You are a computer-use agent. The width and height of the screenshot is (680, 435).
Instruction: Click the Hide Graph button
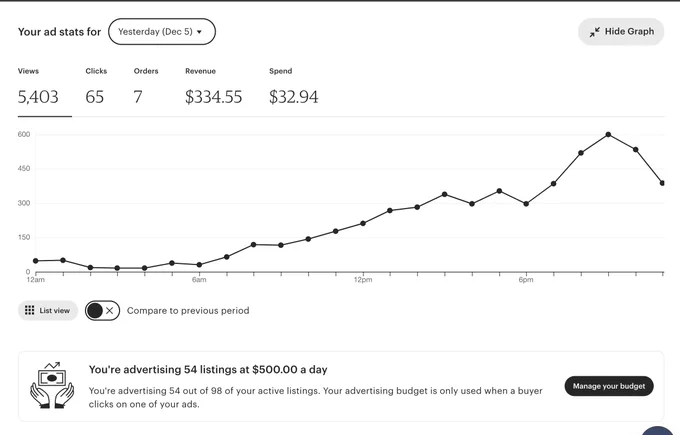tap(621, 32)
